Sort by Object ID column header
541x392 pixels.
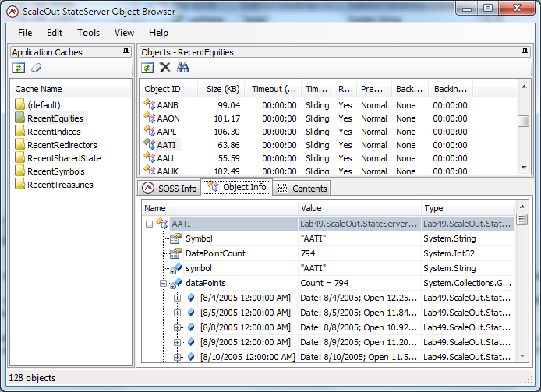[168, 89]
